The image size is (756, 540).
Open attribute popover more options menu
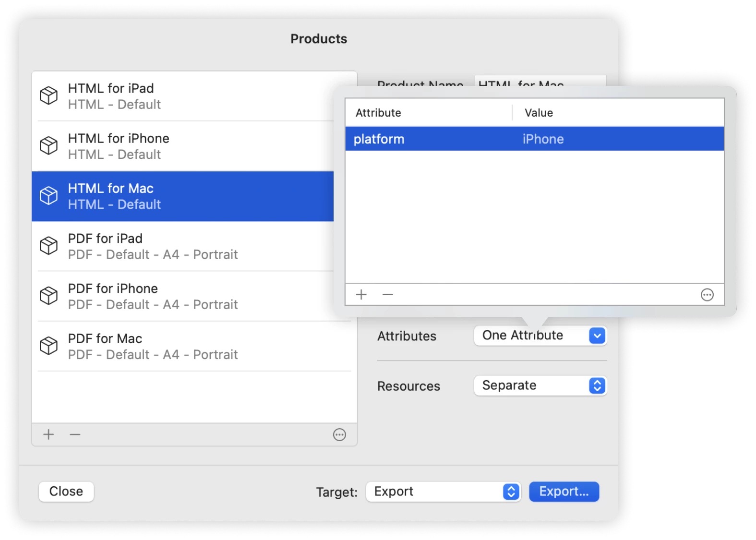(707, 295)
